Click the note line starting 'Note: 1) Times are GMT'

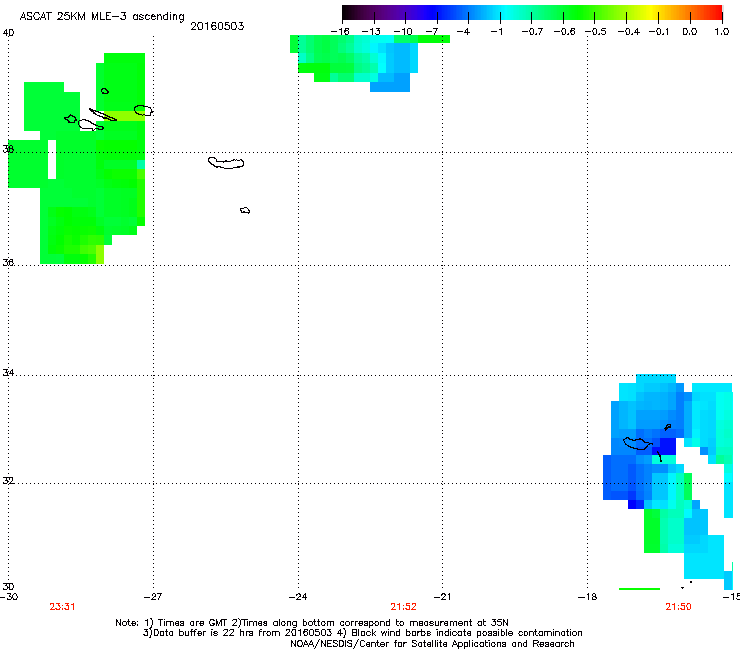(312, 623)
